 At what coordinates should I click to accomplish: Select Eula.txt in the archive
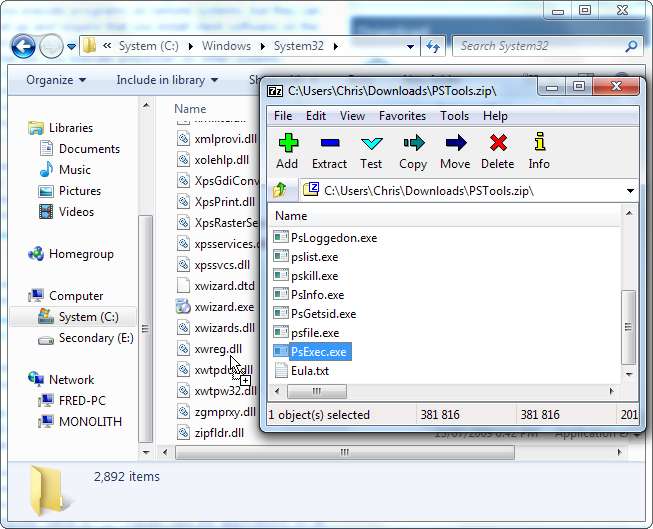tap(309, 371)
